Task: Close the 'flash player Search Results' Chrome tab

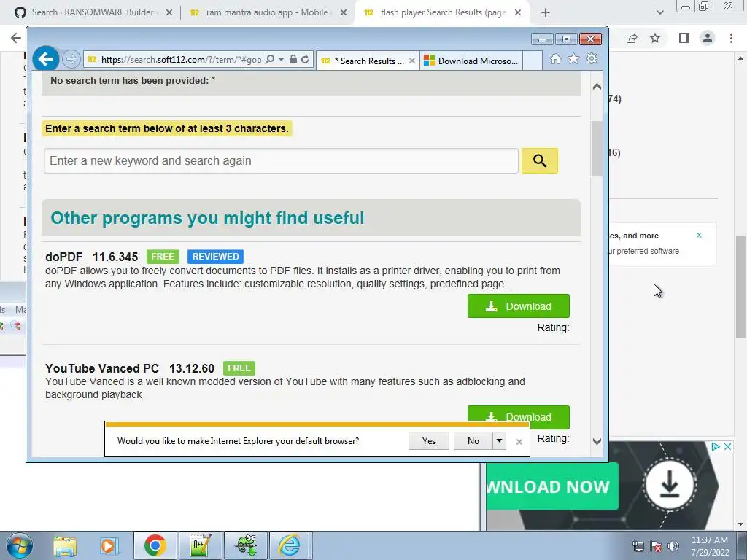Action: 518,13
